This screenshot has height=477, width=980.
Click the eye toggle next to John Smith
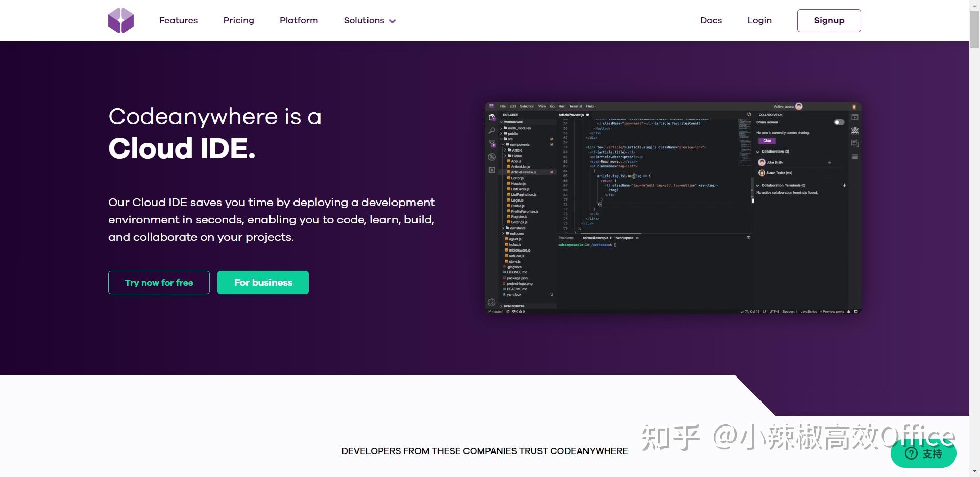point(829,162)
